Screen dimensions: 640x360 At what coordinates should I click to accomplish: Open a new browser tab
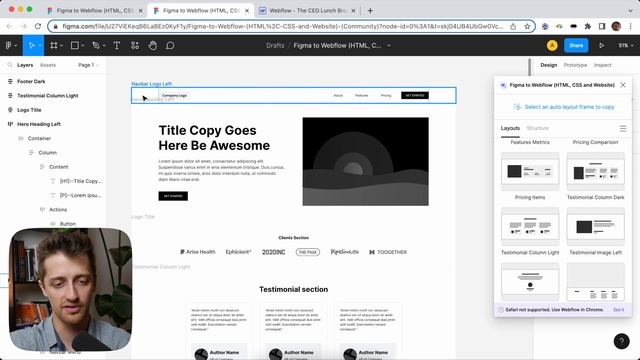[370, 11]
